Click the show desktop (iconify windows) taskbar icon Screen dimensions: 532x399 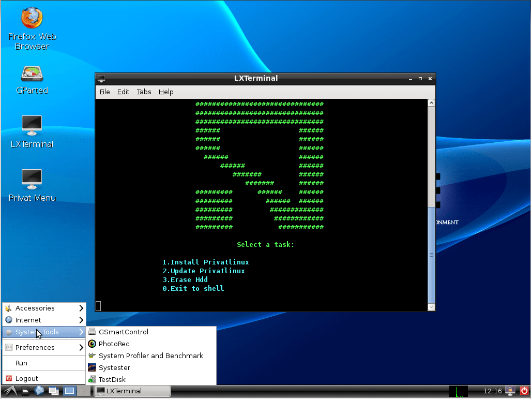point(54,391)
